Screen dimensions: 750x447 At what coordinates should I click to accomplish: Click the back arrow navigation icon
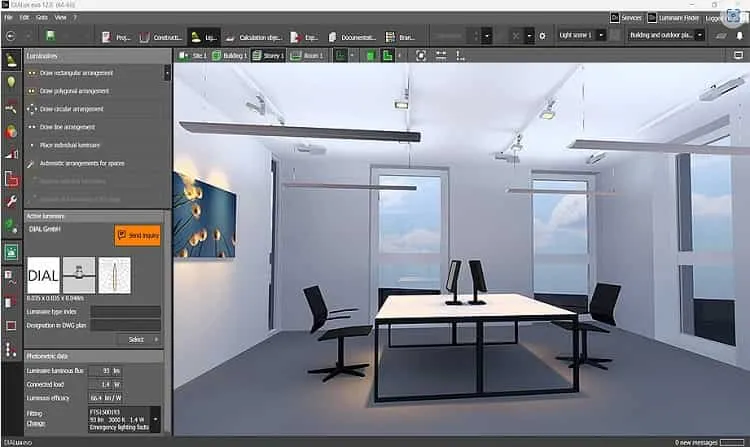pyautogui.click(x=11, y=36)
